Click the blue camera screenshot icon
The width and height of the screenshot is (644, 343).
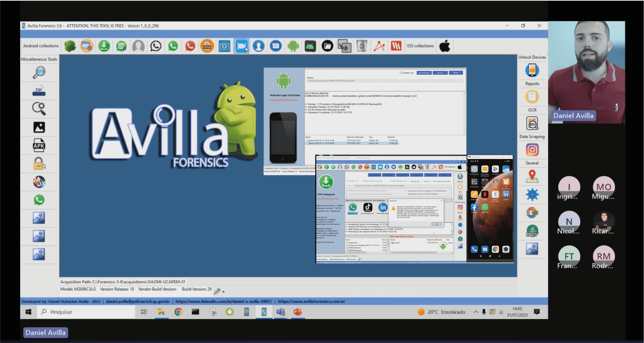point(224,46)
